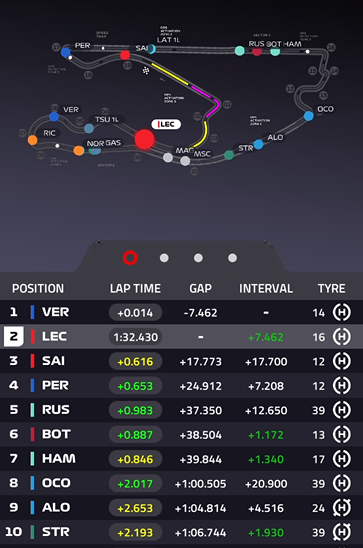Screen dimensions: 363x548
Task: Click the 1:32.430 lap time pill
Action: click(136, 337)
